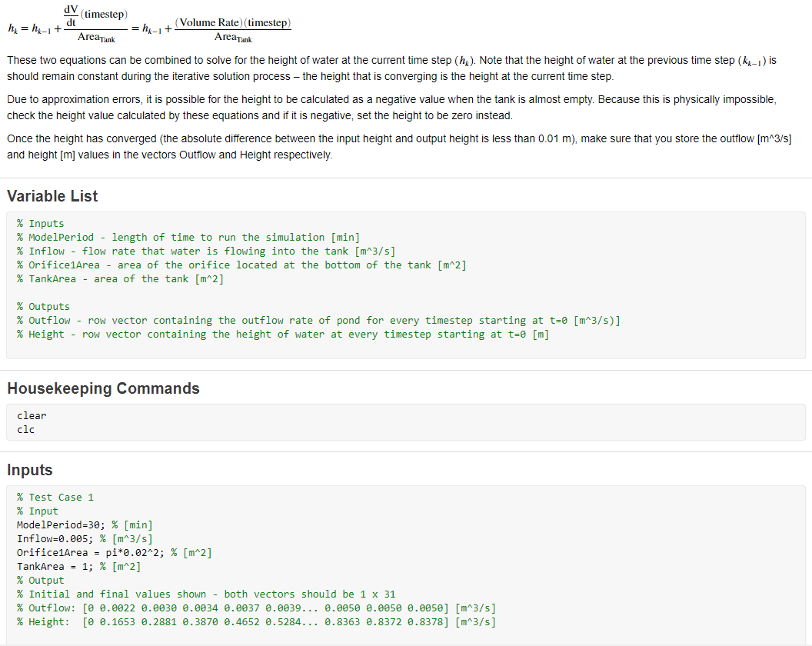The image size is (812, 646).
Task: Click the '% Inputs' comment in Variable List
Action: tap(41, 223)
